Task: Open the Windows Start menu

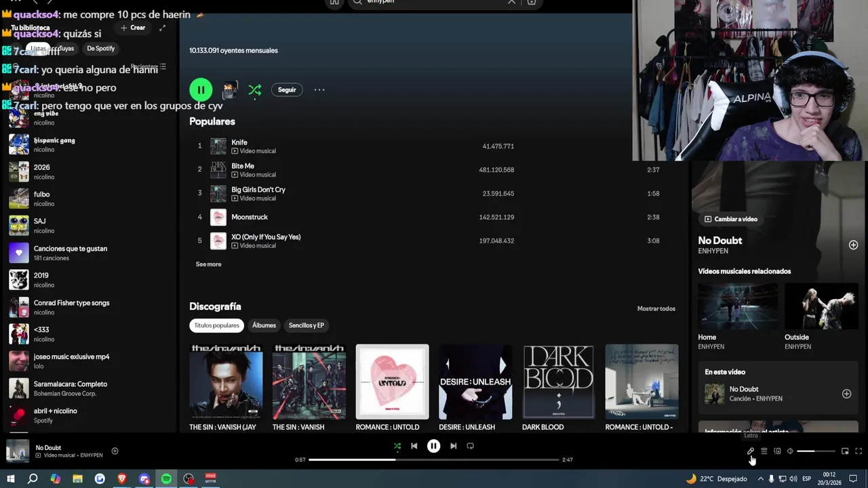Action: (x=10, y=479)
